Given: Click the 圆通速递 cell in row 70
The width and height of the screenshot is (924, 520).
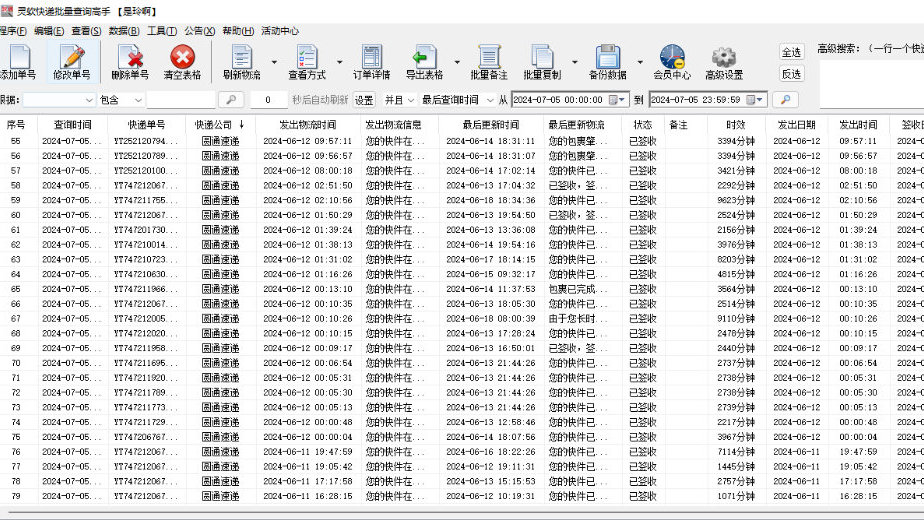Looking at the screenshot, I should tap(220, 363).
